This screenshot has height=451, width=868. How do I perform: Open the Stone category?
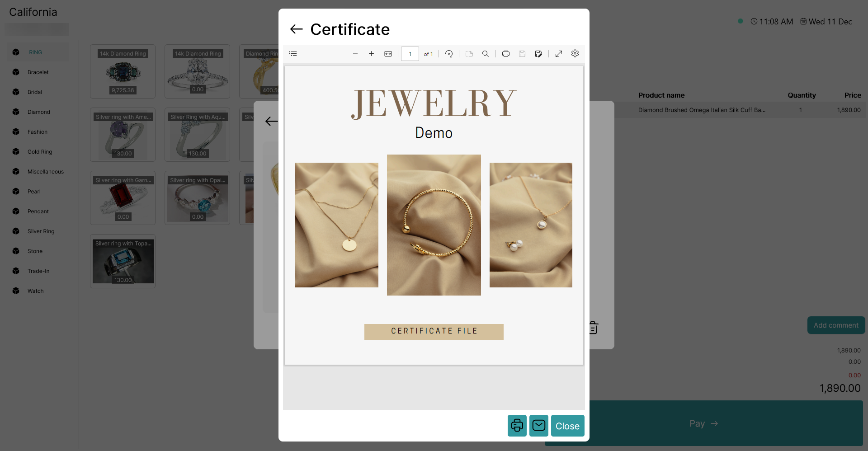tap(38, 251)
